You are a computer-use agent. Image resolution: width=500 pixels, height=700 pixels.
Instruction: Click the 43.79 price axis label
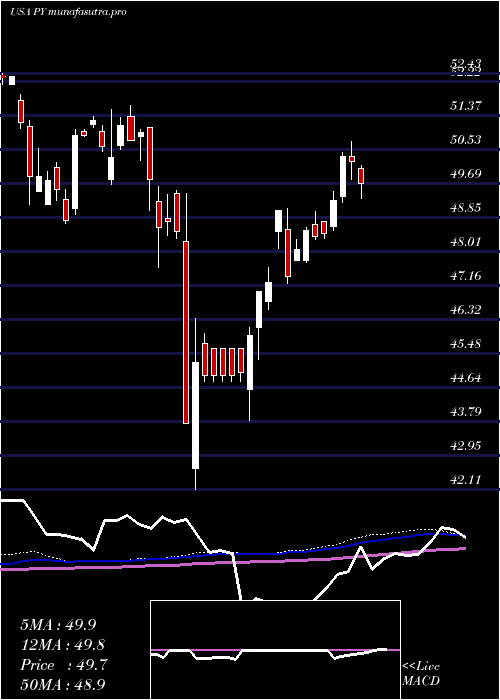[x=466, y=411]
